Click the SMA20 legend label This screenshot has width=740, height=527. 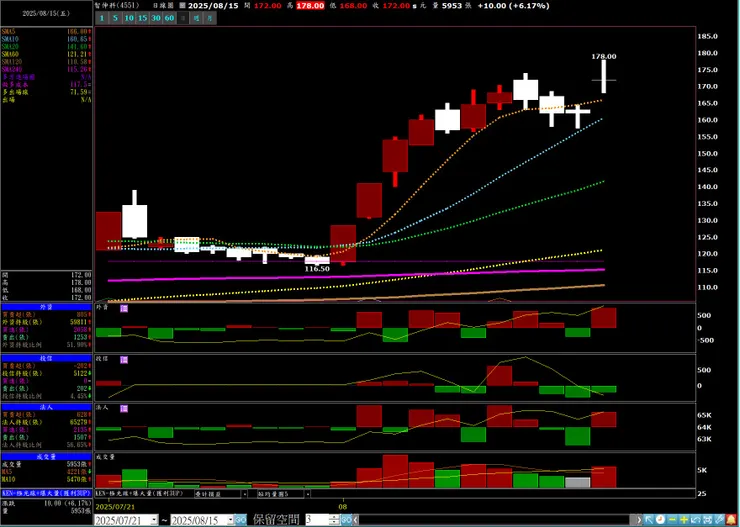(10, 46)
